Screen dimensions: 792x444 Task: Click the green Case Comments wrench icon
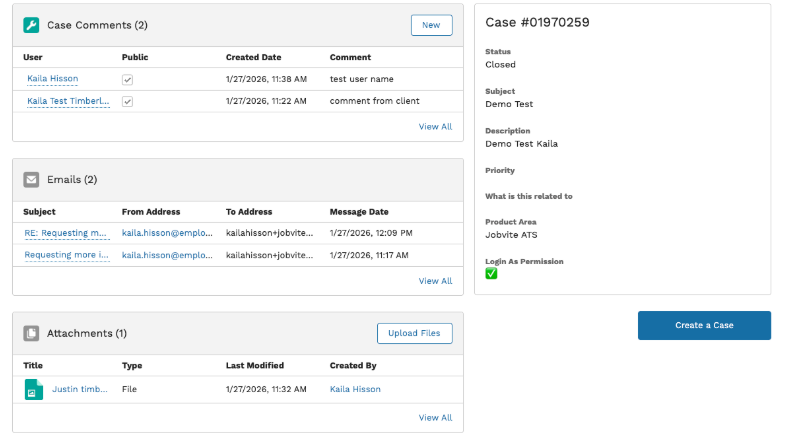coord(31,25)
